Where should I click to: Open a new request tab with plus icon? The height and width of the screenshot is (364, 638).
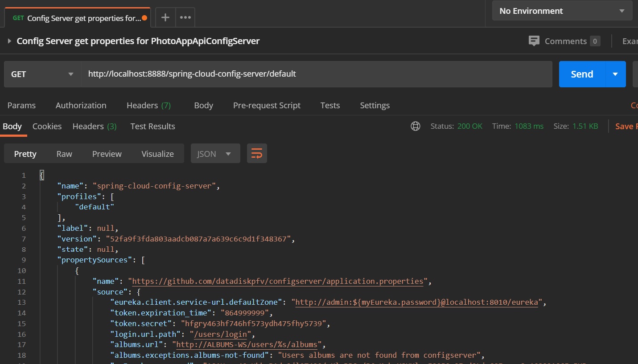coord(165,18)
